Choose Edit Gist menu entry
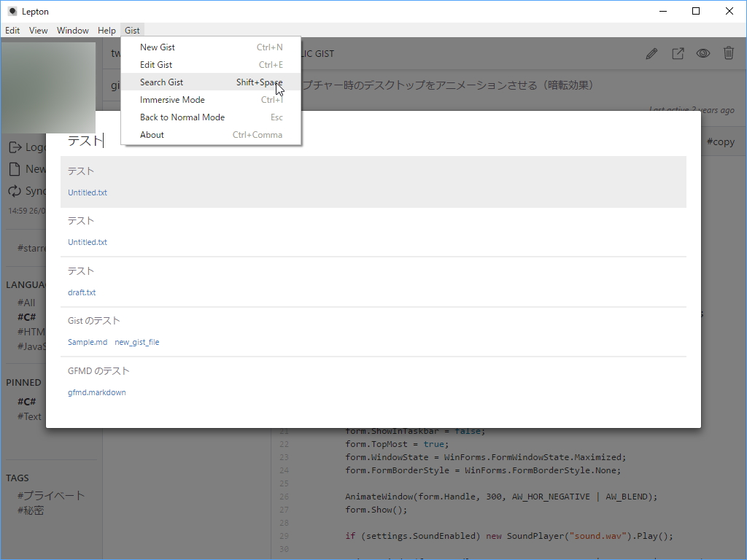Image resolution: width=747 pixels, height=560 pixels. tap(211, 65)
